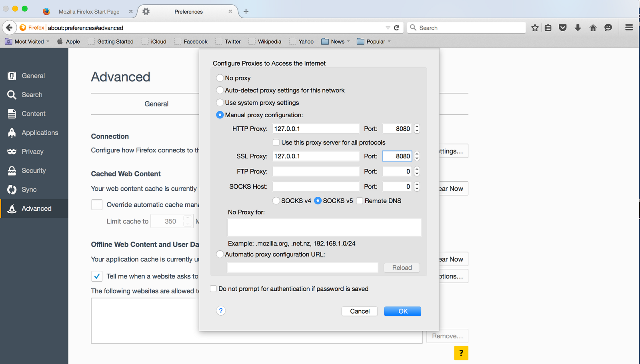The width and height of the screenshot is (640, 364).
Task: Open the iCloud bookmark
Action: pos(154,41)
